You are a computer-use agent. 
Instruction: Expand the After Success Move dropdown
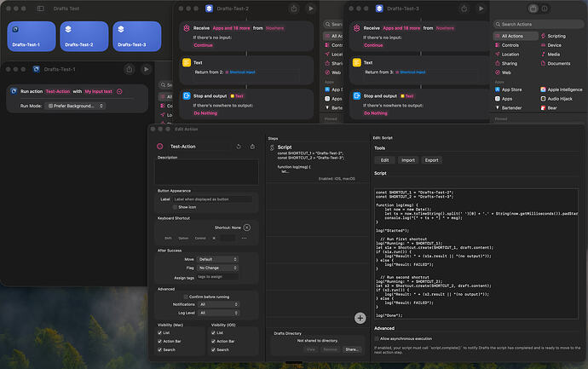[x=219, y=258]
